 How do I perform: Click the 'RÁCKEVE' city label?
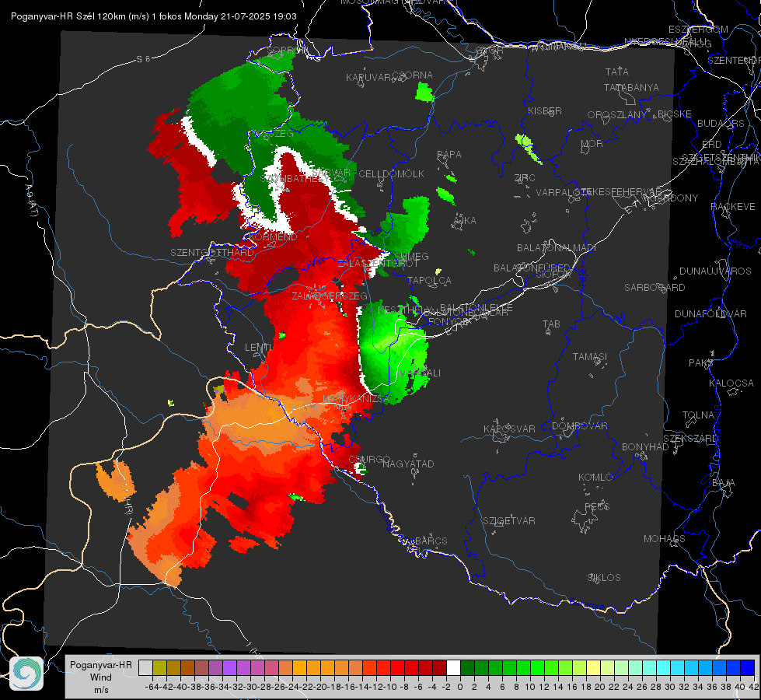coord(733,206)
